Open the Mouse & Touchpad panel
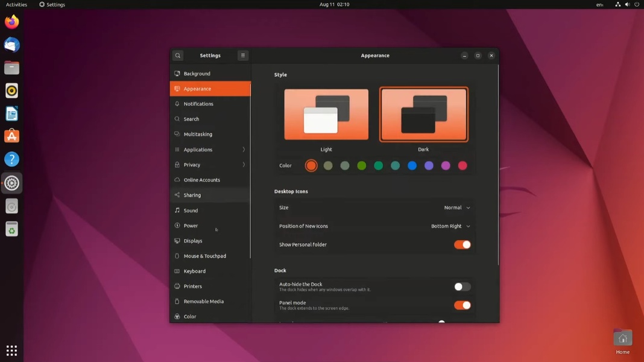Screen dimensions: 644x362 coord(204,256)
